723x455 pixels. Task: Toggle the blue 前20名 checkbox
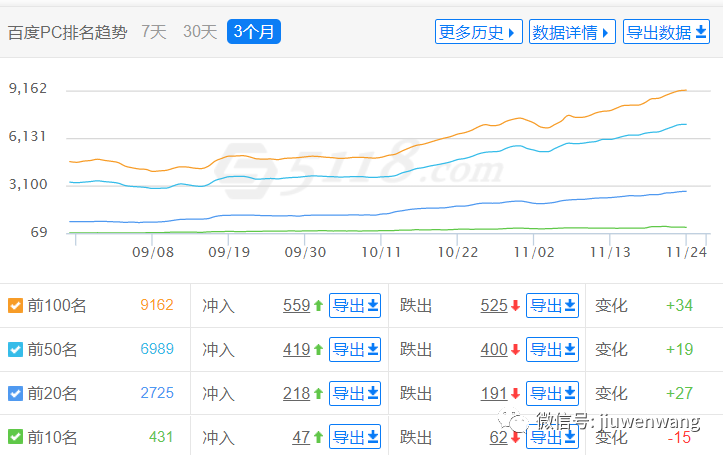15,393
